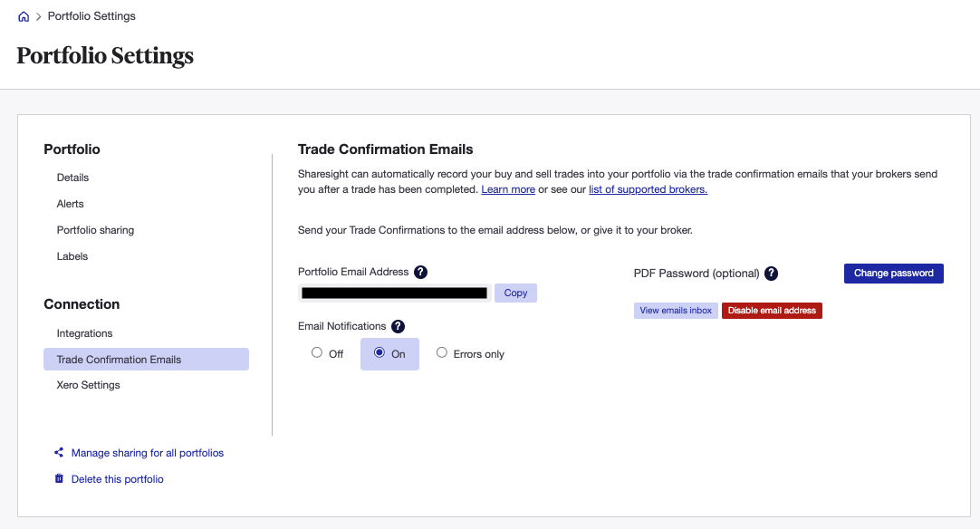Viewport: 980px width, 529px height.
Task: Open the PDF Password help tooltip
Action: (771, 273)
